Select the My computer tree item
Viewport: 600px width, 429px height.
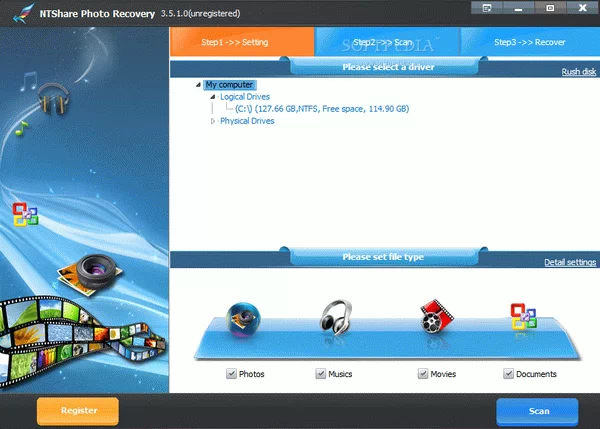click(x=229, y=85)
